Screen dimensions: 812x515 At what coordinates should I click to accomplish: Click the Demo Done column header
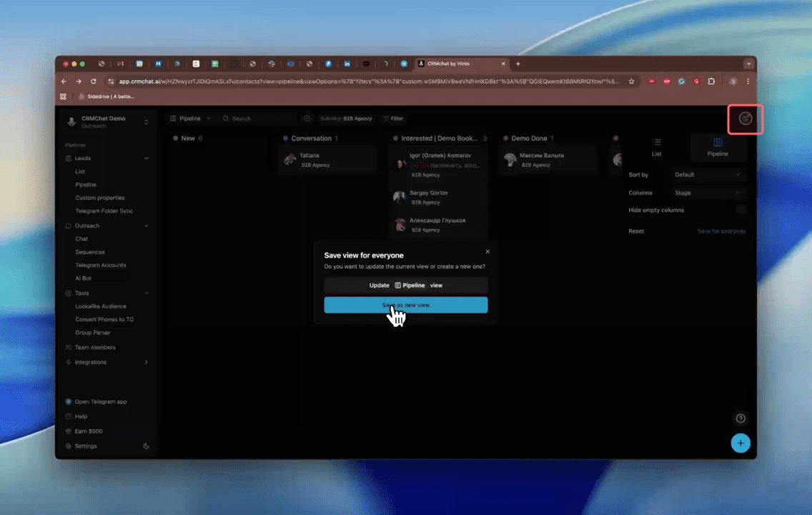[529, 138]
